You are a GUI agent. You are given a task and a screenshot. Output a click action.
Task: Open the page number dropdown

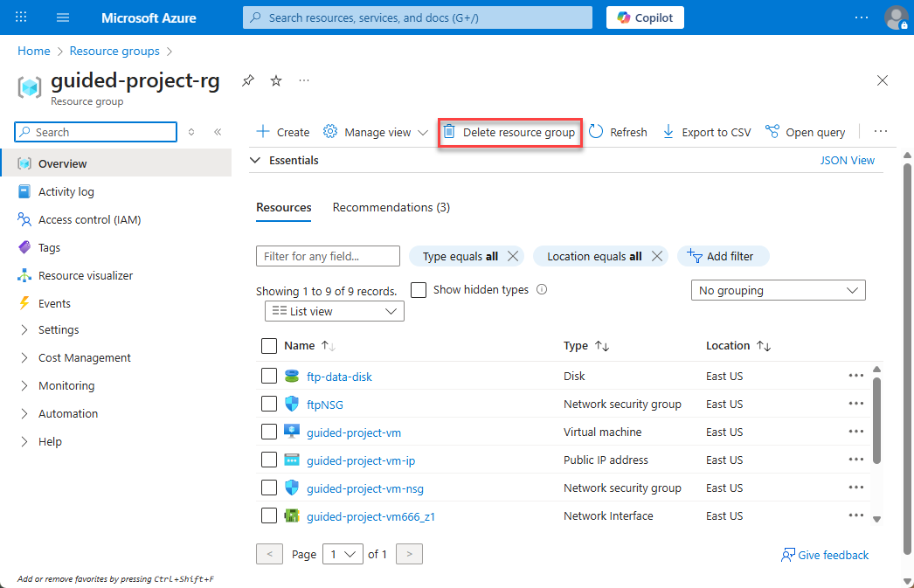point(343,554)
